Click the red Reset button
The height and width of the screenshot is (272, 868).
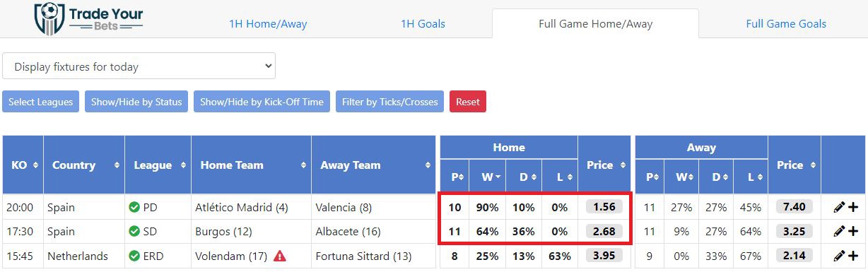[468, 102]
